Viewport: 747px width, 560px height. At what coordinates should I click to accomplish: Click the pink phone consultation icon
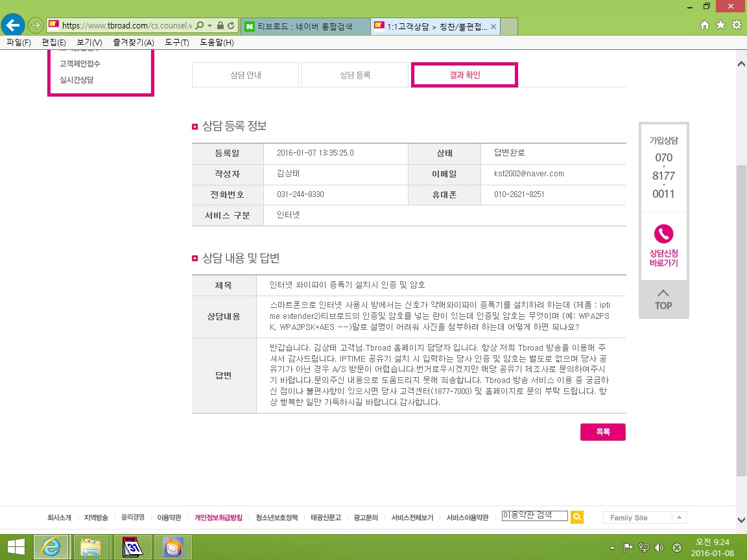(x=663, y=234)
